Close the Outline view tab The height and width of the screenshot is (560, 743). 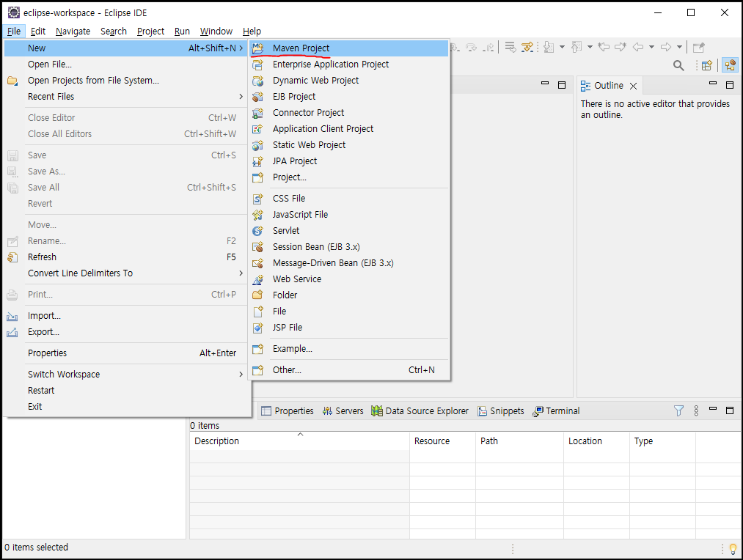coord(633,86)
